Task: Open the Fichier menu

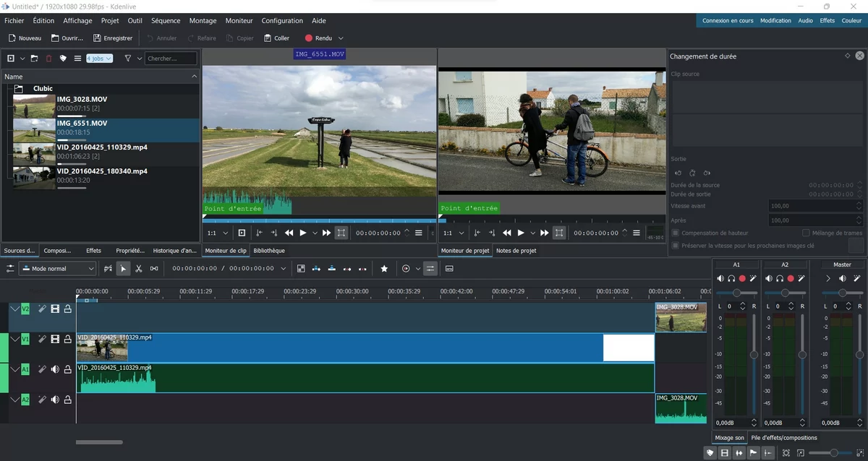Action: [x=14, y=21]
